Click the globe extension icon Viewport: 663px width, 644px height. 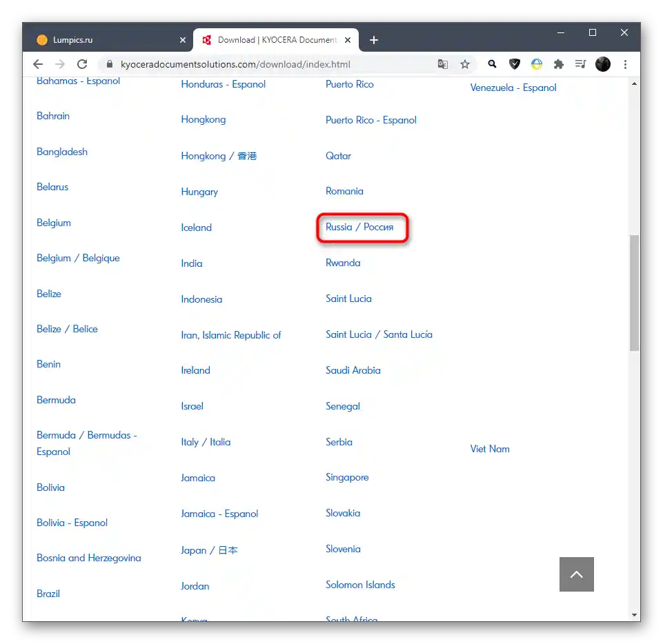click(537, 64)
